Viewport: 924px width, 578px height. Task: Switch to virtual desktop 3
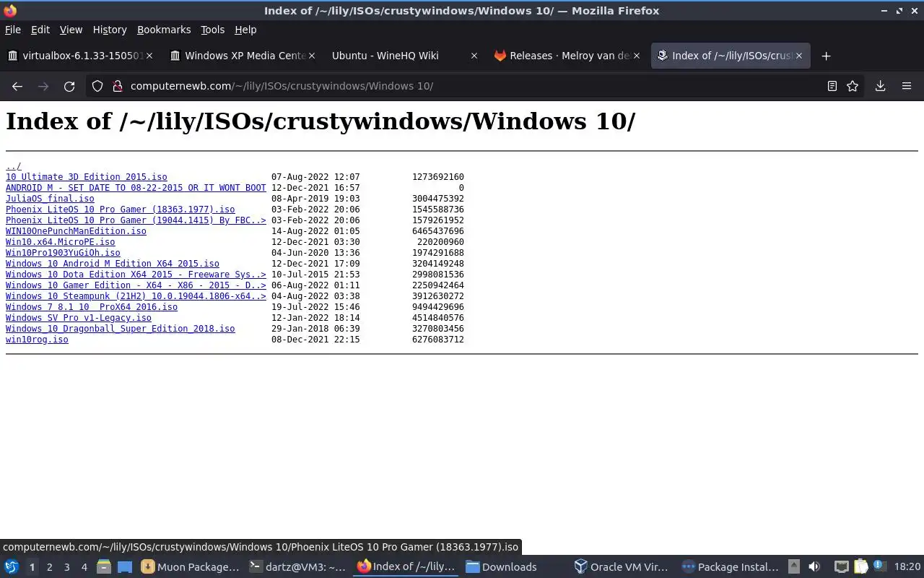(66, 567)
